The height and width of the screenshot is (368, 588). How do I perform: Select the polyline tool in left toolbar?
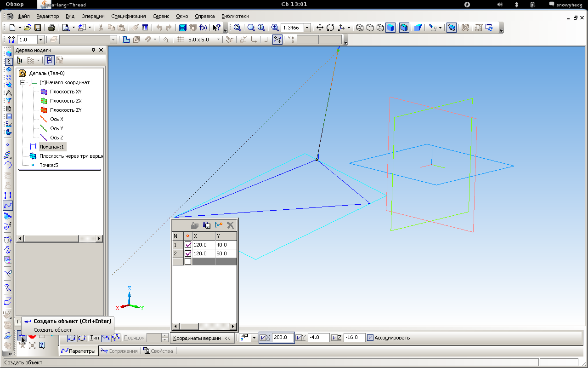(8, 195)
